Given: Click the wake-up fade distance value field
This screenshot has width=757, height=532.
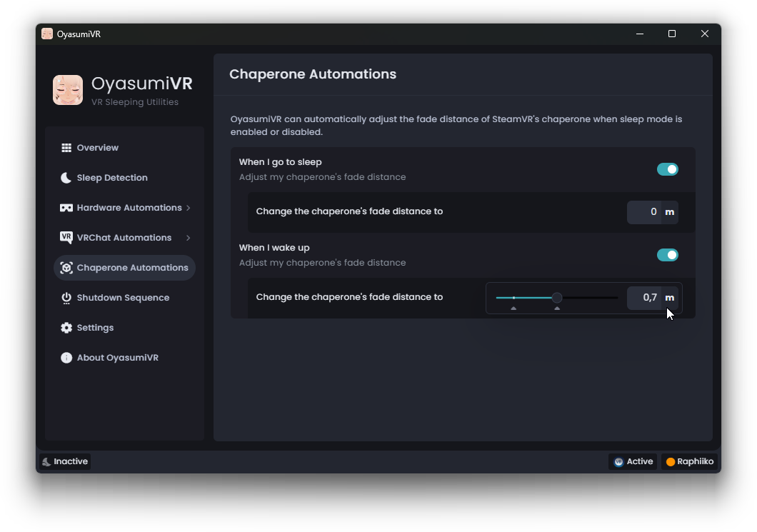Looking at the screenshot, I should [x=644, y=298].
